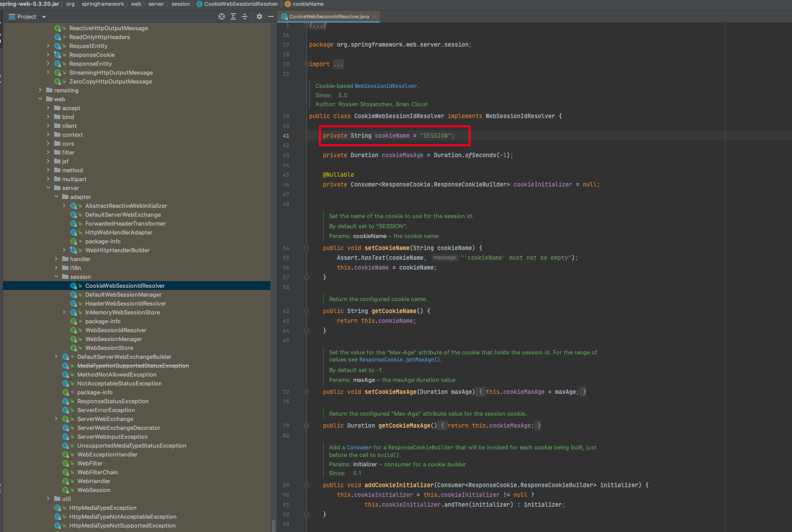Click the WebSessionStore interface icon

click(74, 348)
